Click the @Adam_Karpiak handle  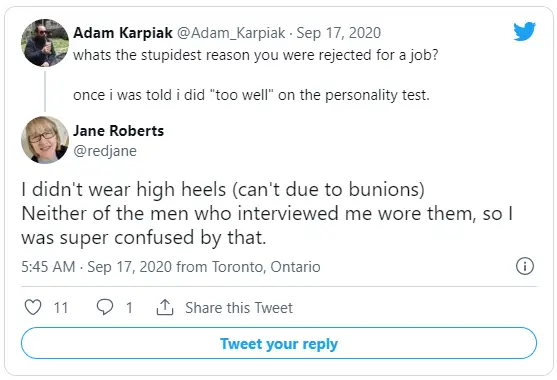pos(231,33)
